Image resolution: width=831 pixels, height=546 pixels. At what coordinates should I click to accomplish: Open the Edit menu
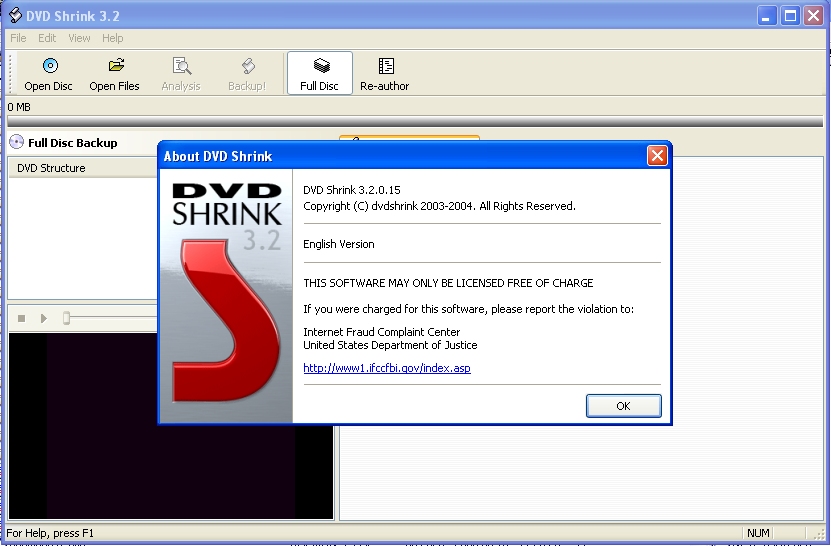point(47,38)
